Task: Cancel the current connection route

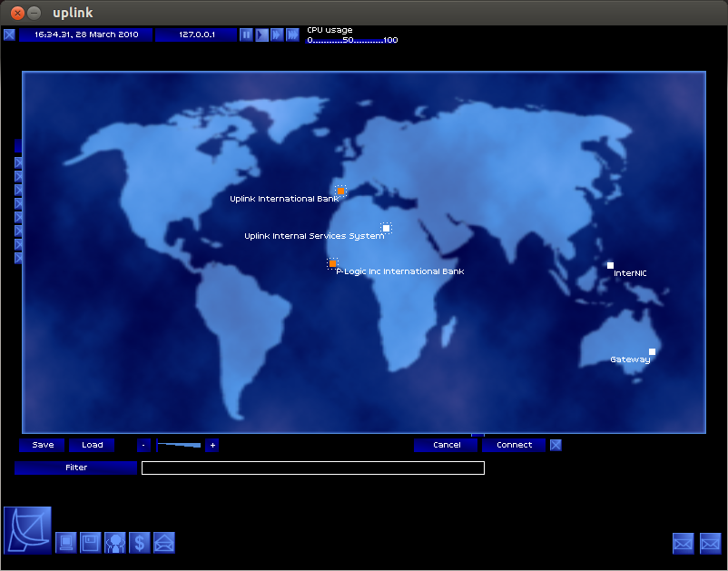Action: (447, 445)
